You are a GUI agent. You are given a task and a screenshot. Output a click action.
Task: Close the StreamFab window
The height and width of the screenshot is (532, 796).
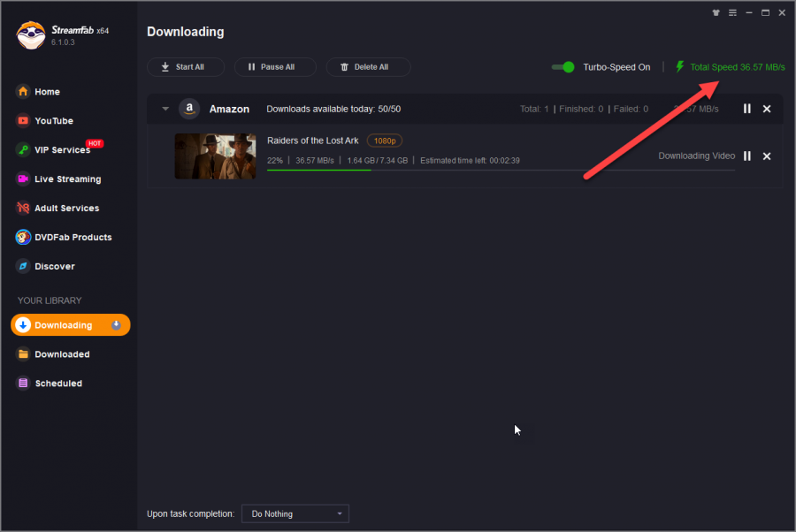782,12
